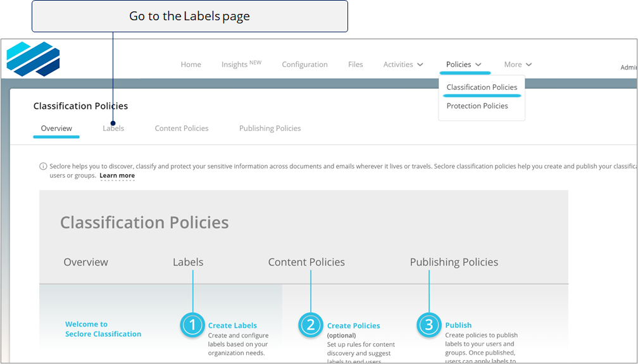The width and height of the screenshot is (638, 364).
Task: Click the Publishing Policies heading in the banner
Action: pyautogui.click(x=454, y=262)
